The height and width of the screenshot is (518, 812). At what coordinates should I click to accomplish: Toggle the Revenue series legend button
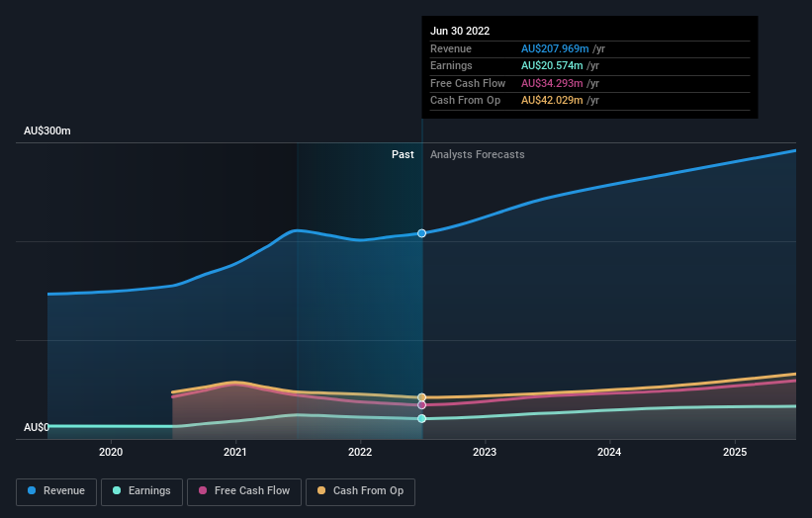[x=56, y=491]
